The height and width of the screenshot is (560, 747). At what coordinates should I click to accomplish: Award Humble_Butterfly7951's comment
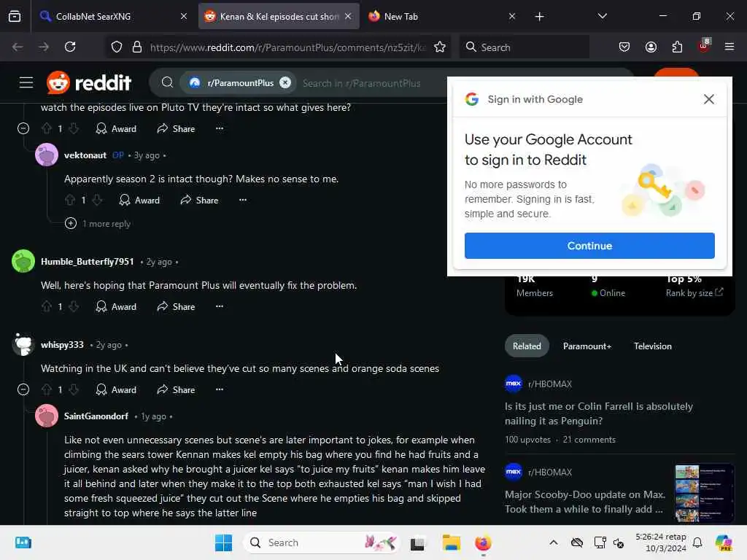(116, 307)
